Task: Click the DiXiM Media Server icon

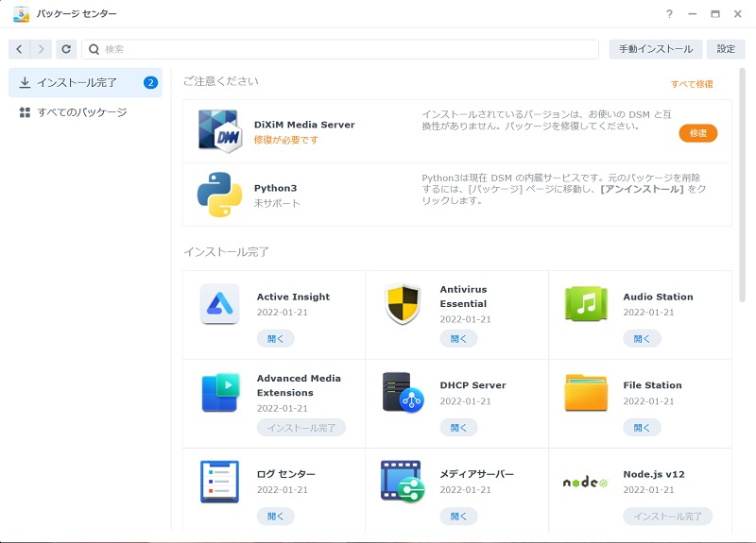Action: [x=220, y=131]
